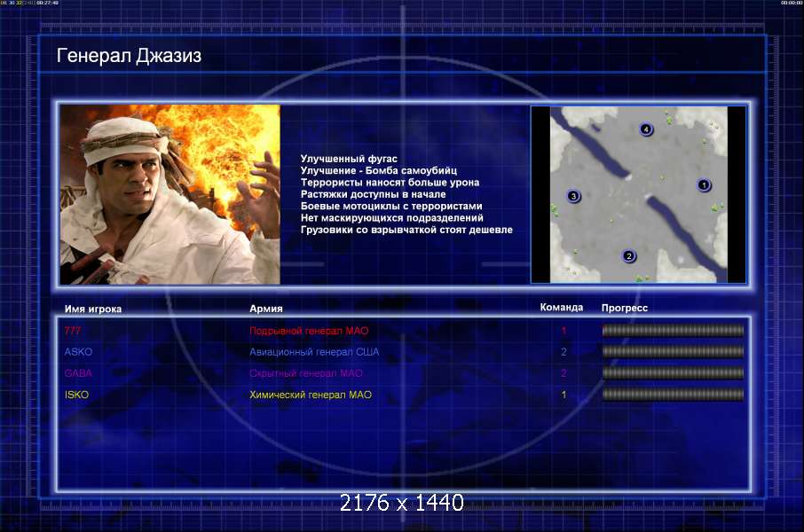Click 'Скрытный генерал МАО' army entry
The width and height of the screenshot is (804, 532).
tap(305, 373)
